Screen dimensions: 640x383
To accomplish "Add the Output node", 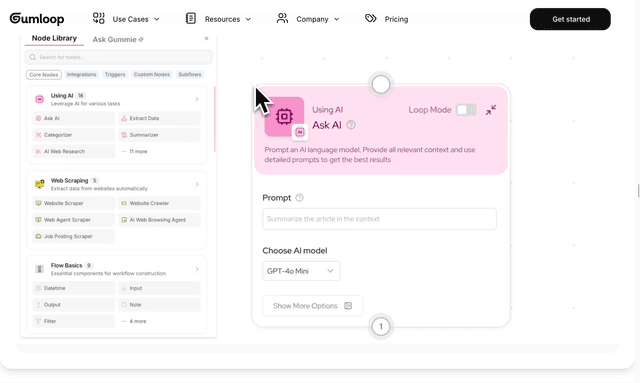I will 73,305.
